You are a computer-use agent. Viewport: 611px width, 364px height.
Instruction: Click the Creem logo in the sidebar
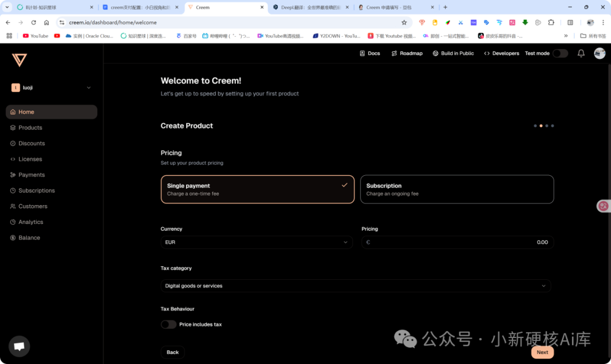19,60
